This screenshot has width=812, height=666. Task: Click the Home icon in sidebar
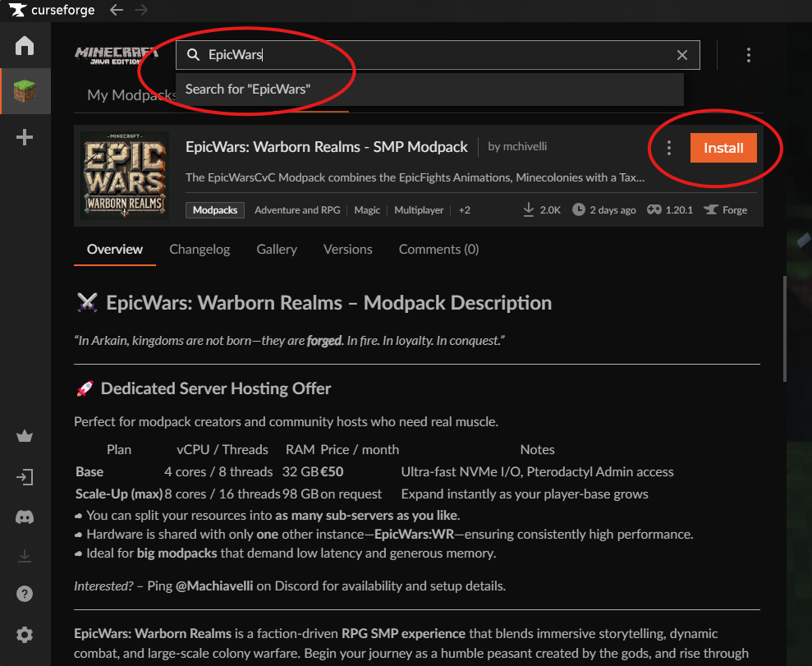(x=25, y=45)
